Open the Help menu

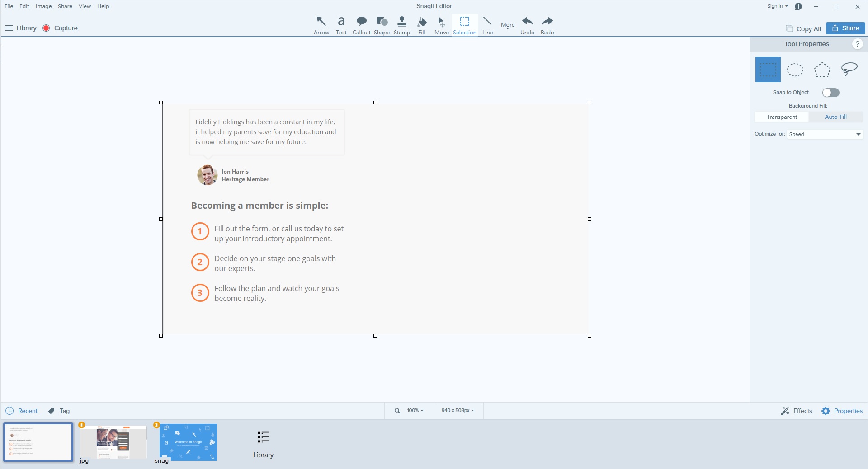click(103, 6)
